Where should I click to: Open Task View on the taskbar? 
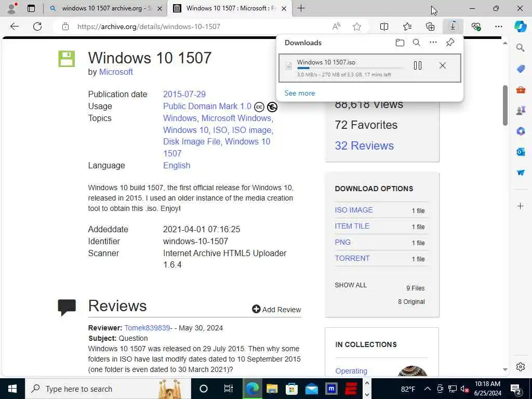tap(229, 389)
